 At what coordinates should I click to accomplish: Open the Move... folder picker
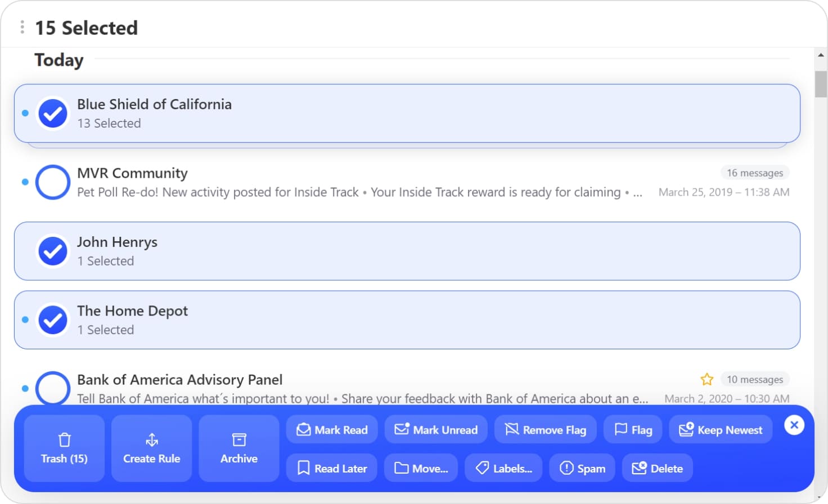click(x=421, y=467)
